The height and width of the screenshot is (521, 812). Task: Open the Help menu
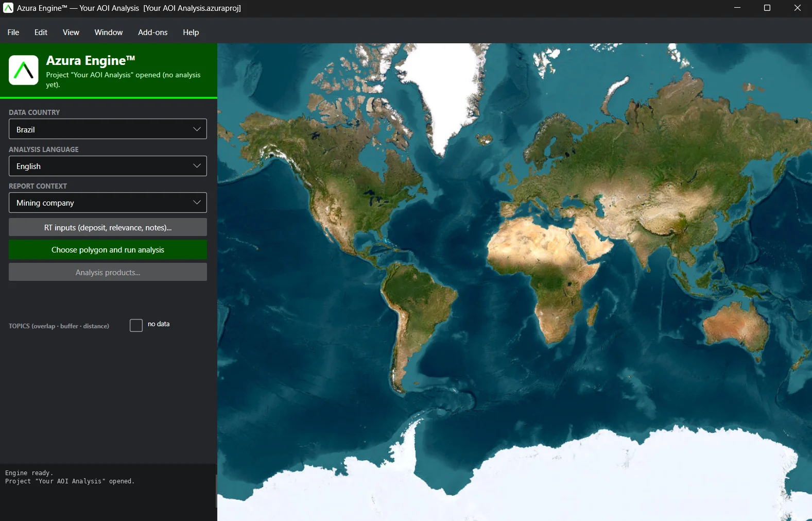191,32
